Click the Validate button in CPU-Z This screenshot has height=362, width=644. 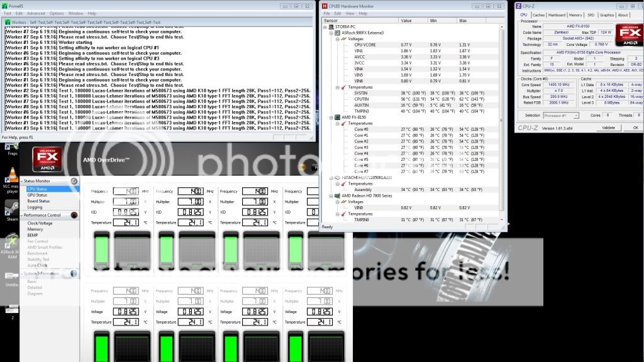[608, 128]
